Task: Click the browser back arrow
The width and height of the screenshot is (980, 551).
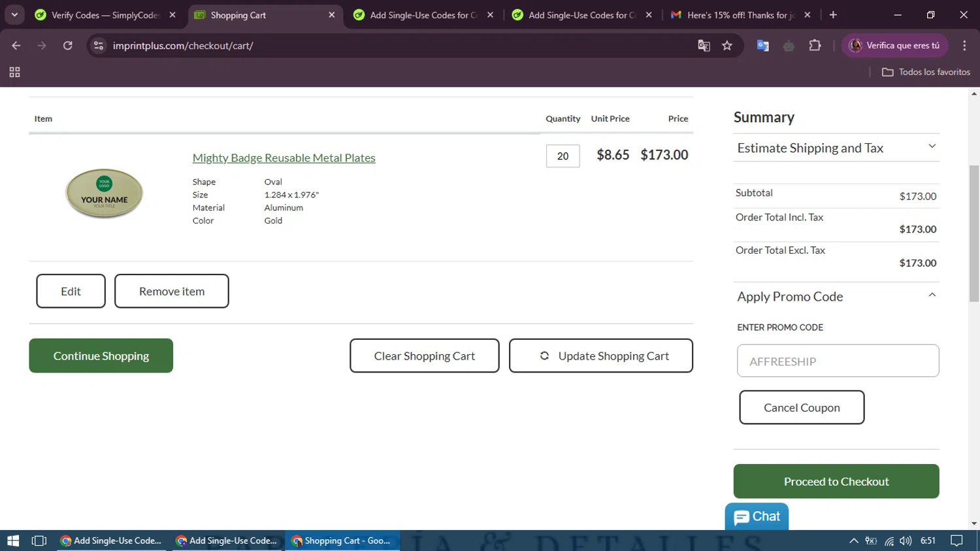Action: [x=16, y=45]
